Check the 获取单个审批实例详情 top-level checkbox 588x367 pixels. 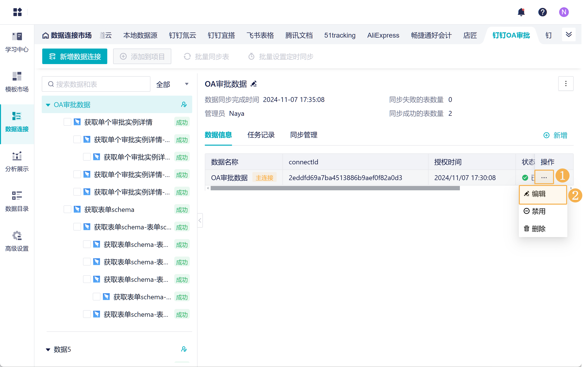coord(67,122)
